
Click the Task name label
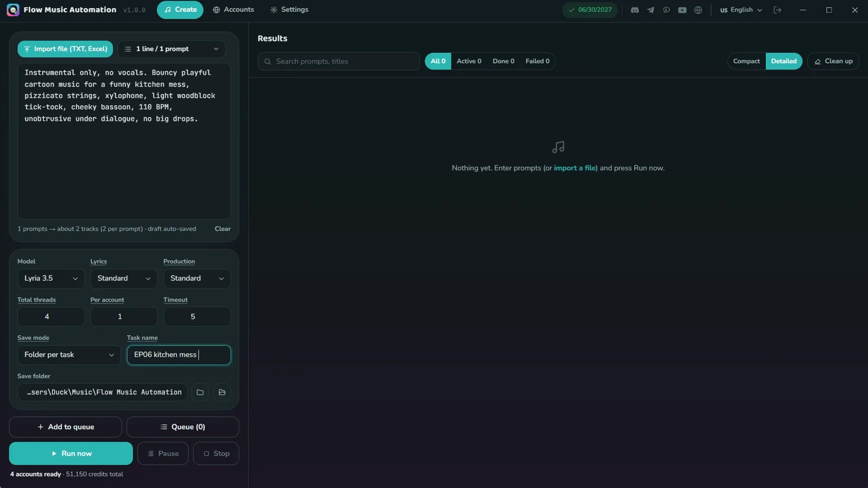(142, 338)
